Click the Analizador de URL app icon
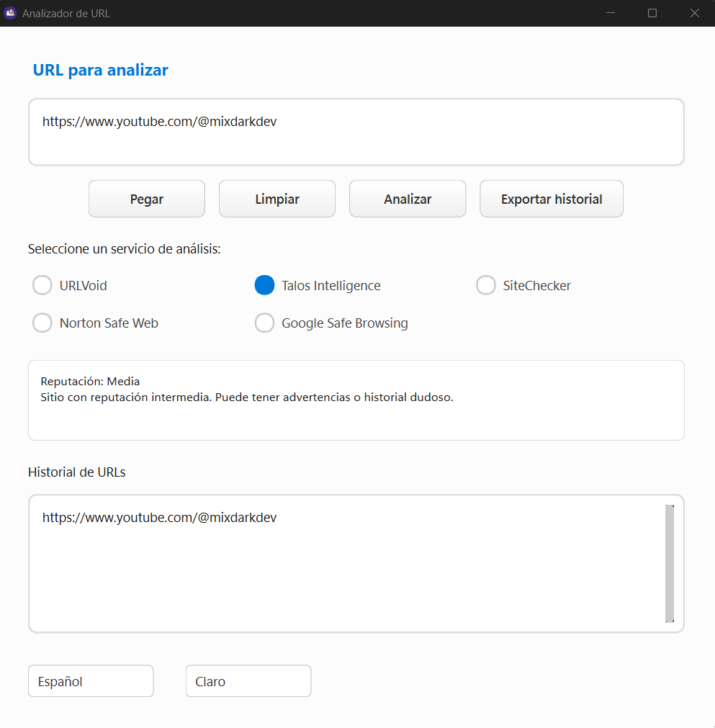The height and width of the screenshot is (728, 715). [10, 13]
